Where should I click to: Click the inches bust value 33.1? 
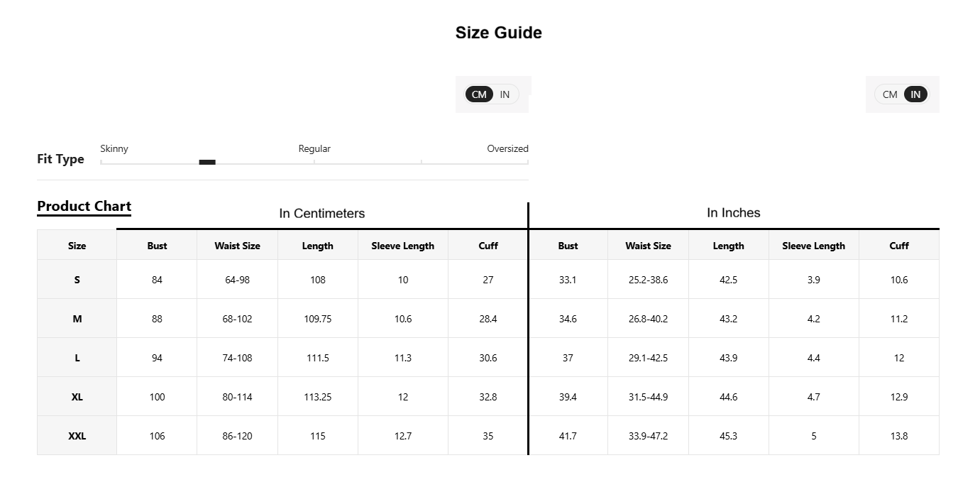(x=568, y=280)
